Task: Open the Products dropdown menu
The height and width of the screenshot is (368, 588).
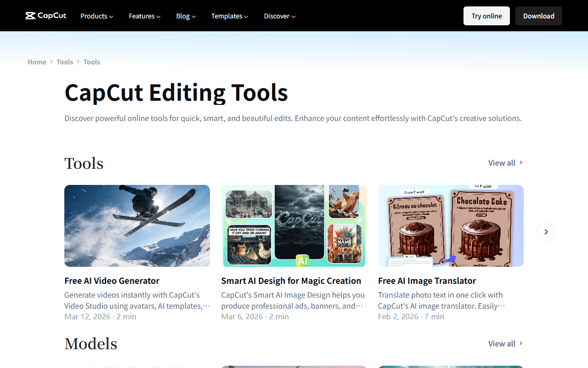Action: 96,16
